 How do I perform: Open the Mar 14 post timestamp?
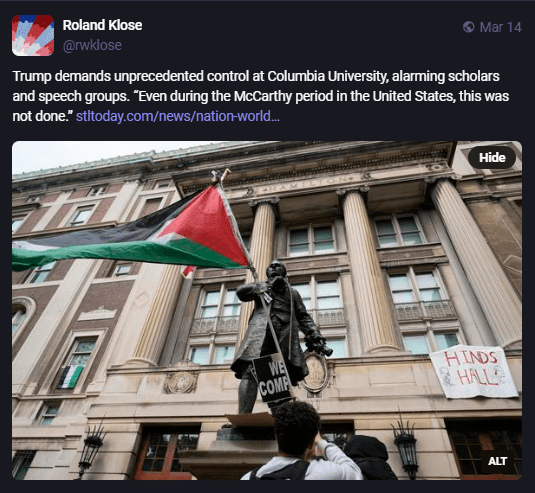(x=500, y=27)
